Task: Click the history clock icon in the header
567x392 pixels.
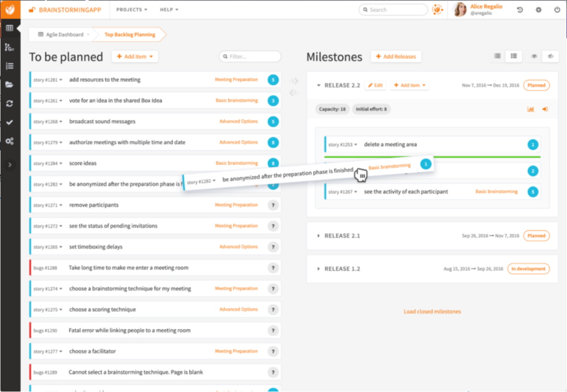Action: pyautogui.click(x=520, y=10)
